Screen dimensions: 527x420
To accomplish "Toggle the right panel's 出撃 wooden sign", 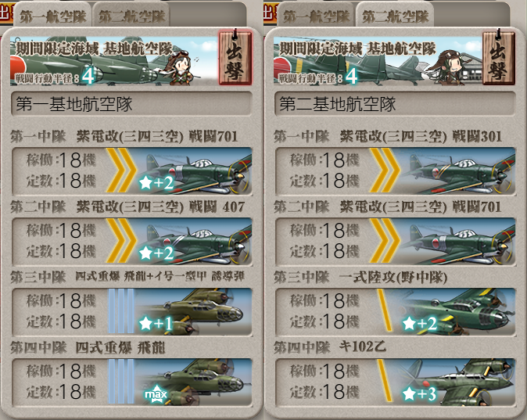I will (499, 57).
